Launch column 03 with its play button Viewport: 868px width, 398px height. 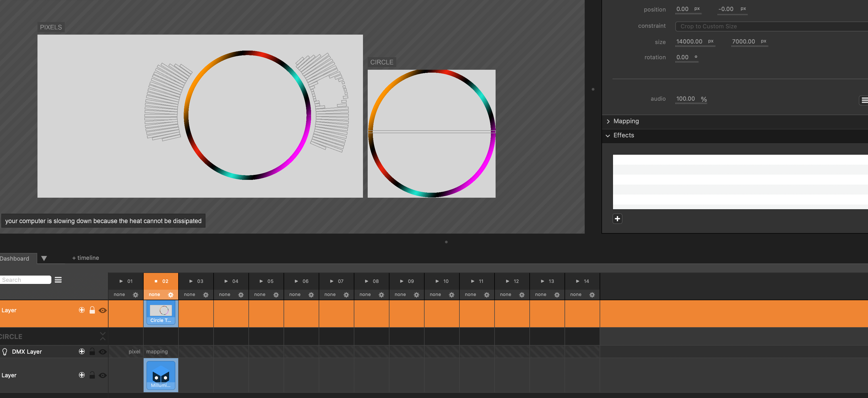point(191,281)
